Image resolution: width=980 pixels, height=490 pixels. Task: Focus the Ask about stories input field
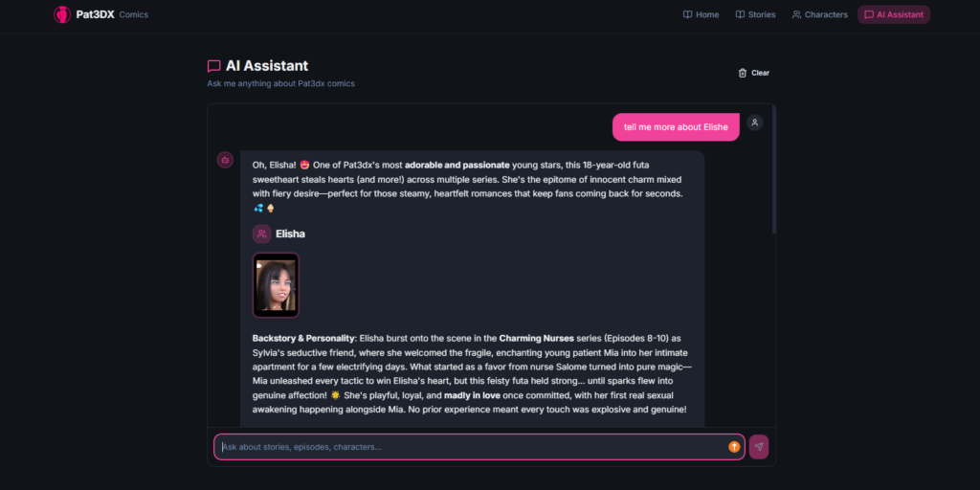479,447
